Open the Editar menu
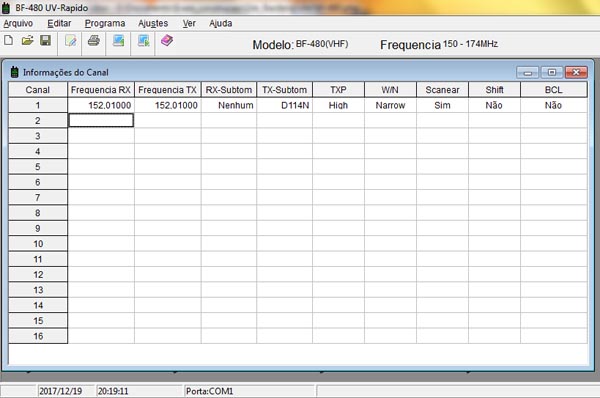The width and height of the screenshot is (600, 398). point(59,24)
